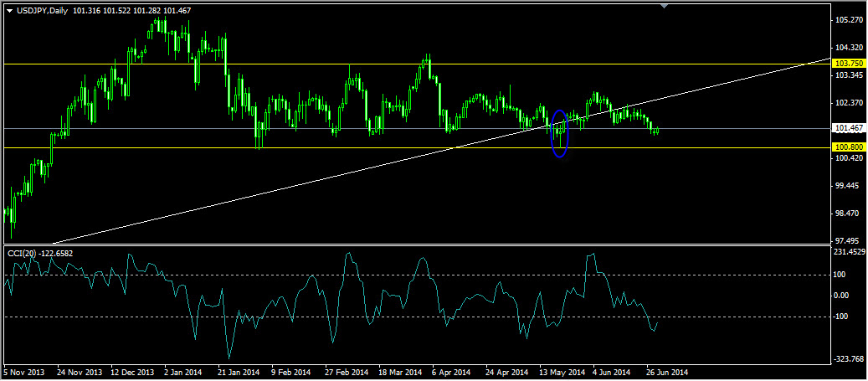This screenshot has width=868, height=381.
Task: Click the CCI(20) -122.6582 indicator label
Action: coord(40,253)
